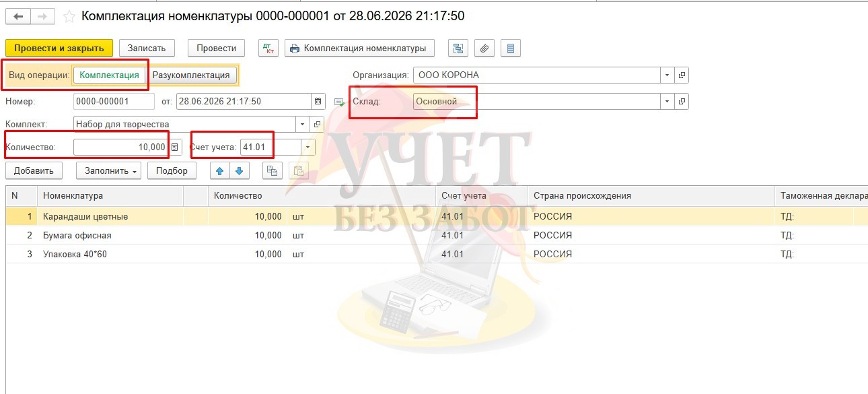Image resolution: width=868 pixels, height=394 pixels.
Task: Move selected row down with blue arrow
Action: tap(239, 170)
